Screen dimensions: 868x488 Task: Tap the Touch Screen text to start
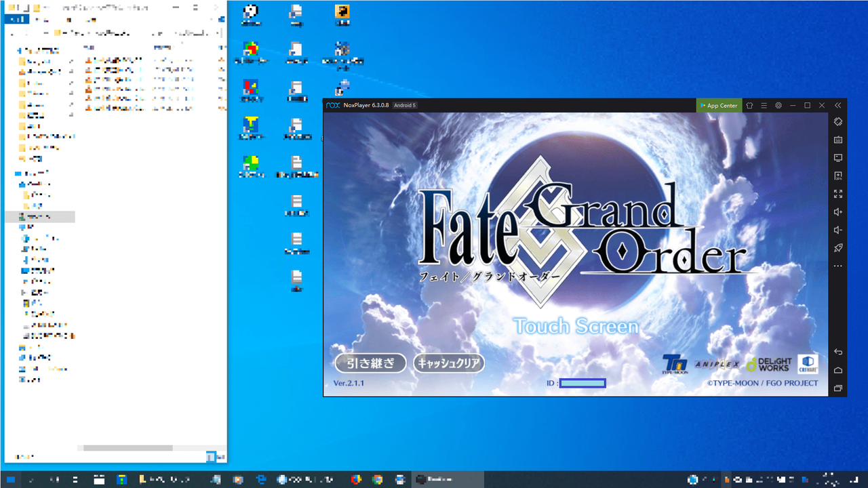click(576, 327)
